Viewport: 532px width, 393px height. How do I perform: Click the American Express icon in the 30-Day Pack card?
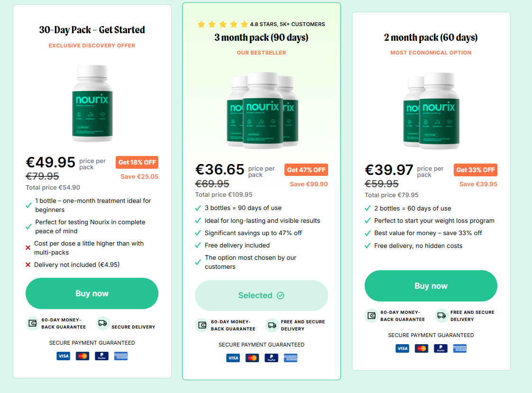(121, 356)
